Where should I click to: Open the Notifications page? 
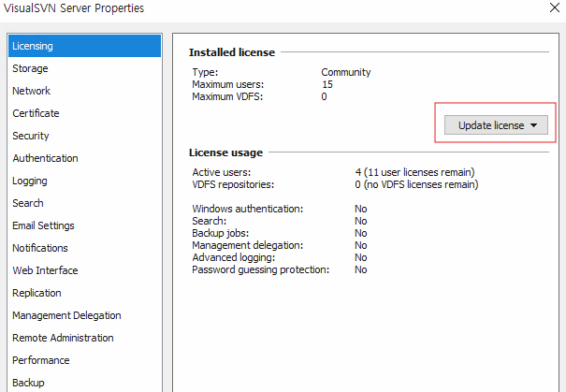[84, 248]
